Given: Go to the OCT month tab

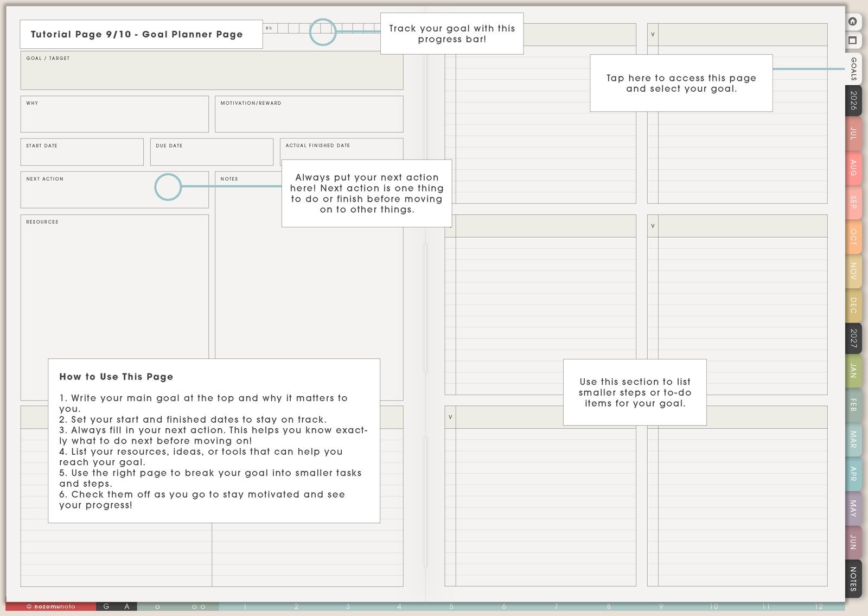Looking at the screenshot, I should tap(853, 237).
